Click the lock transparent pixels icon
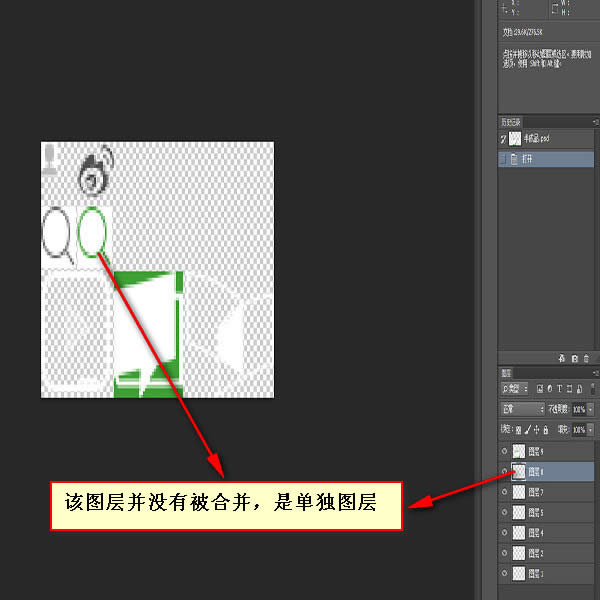The width and height of the screenshot is (600, 600). click(x=518, y=430)
